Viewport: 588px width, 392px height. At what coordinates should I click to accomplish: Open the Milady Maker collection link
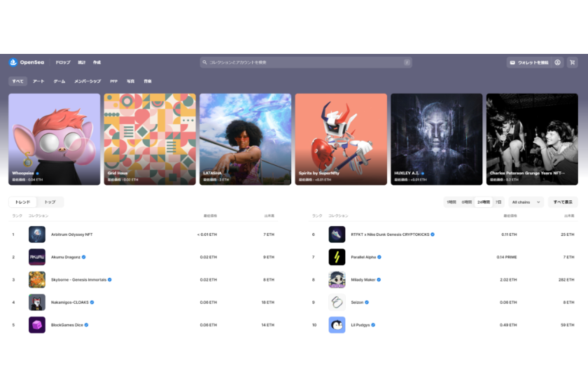coord(363,279)
